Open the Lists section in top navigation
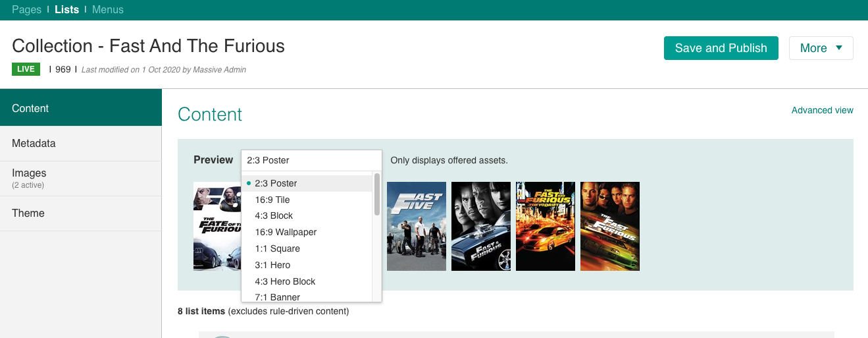 click(66, 10)
